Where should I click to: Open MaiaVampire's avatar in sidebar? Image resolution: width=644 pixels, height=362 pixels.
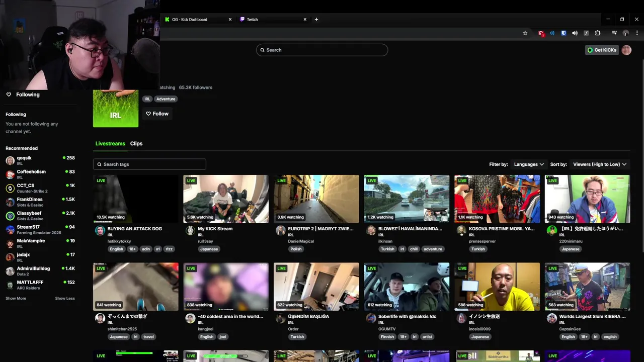(10, 244)
